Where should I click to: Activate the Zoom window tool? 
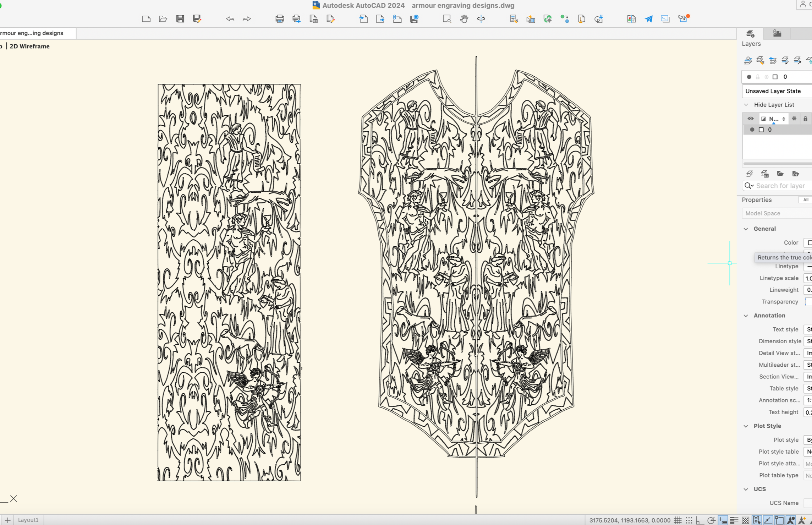pyautogui.click(x=447, y=19)
